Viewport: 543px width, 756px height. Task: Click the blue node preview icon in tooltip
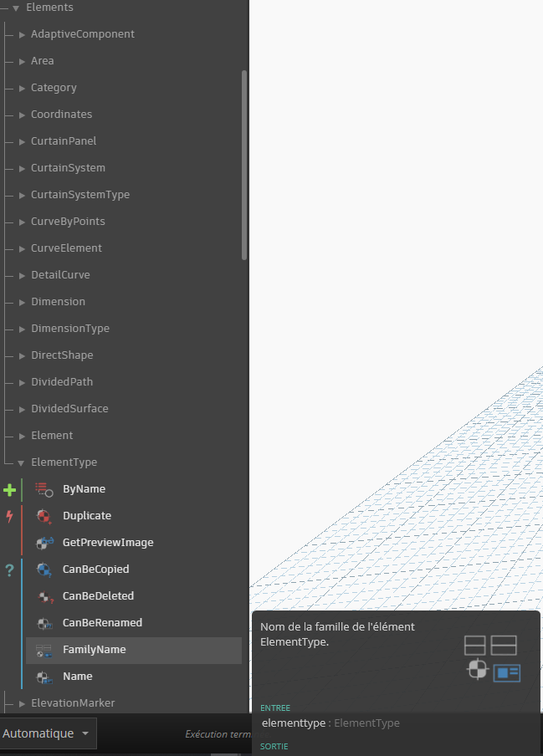(506, 672)
